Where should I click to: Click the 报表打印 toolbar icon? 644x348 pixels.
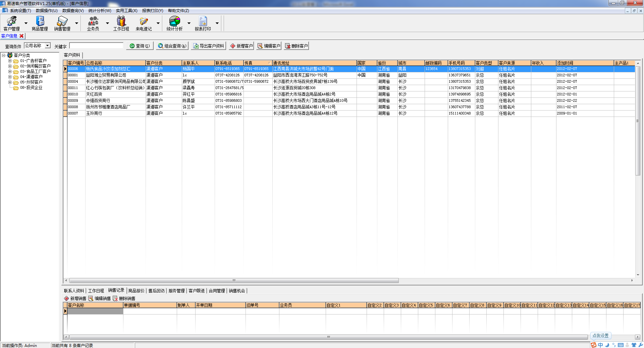[x=203, y=23]
